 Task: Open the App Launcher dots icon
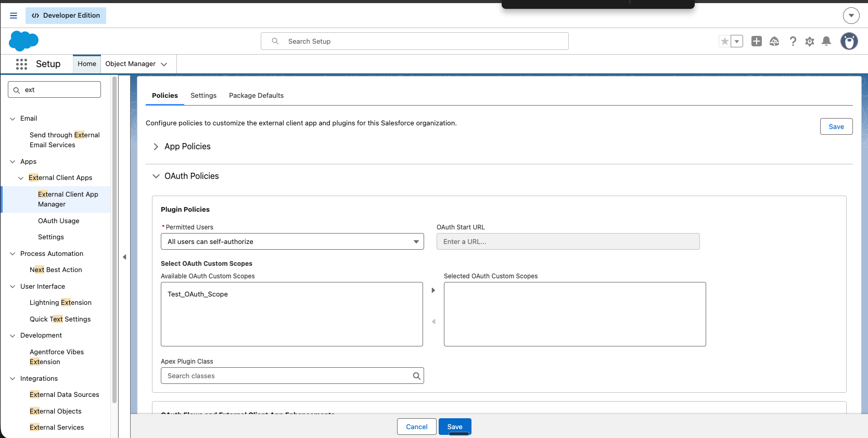[x=21, y=64]
